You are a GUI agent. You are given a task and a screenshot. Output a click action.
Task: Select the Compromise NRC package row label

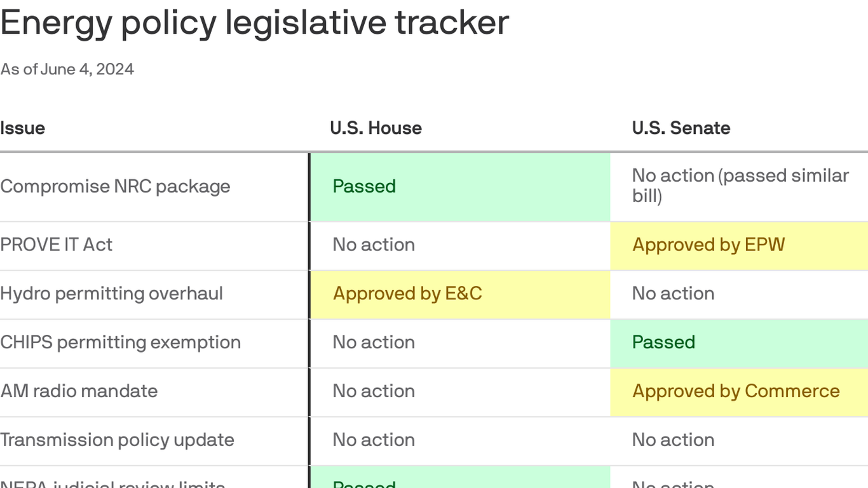pyautogui.click(x=115, y=186)
